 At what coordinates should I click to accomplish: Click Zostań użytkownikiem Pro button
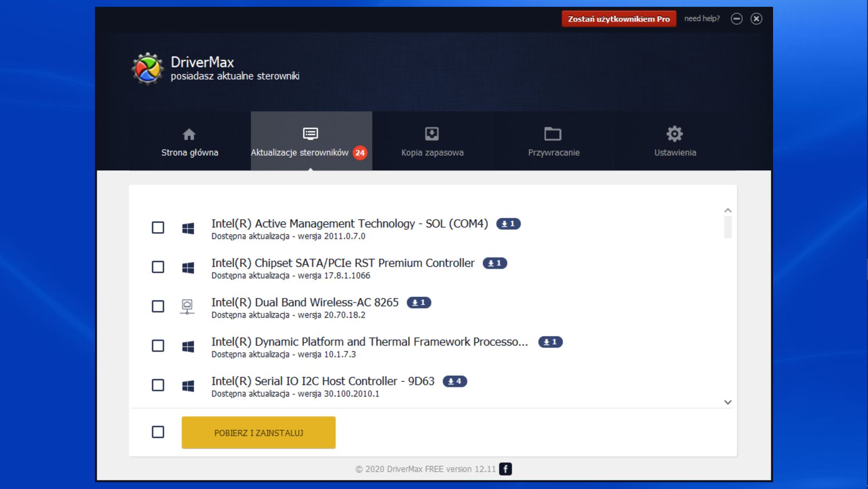[619, 19]
